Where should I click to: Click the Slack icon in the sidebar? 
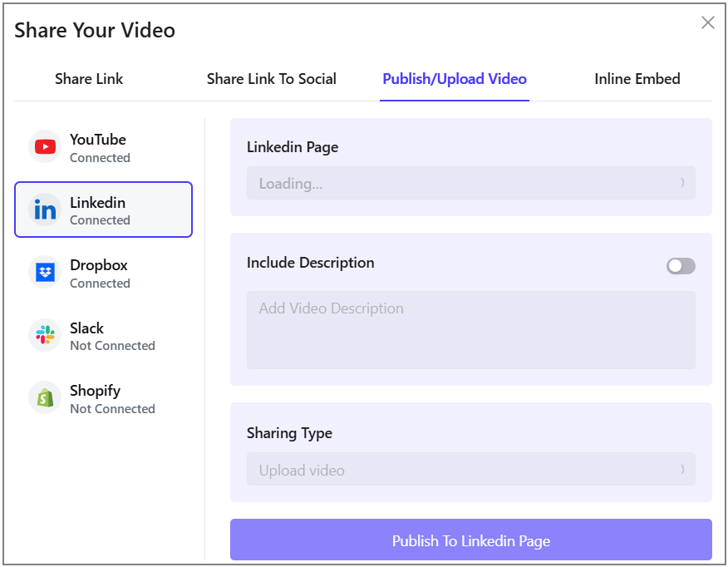(45, 335)
